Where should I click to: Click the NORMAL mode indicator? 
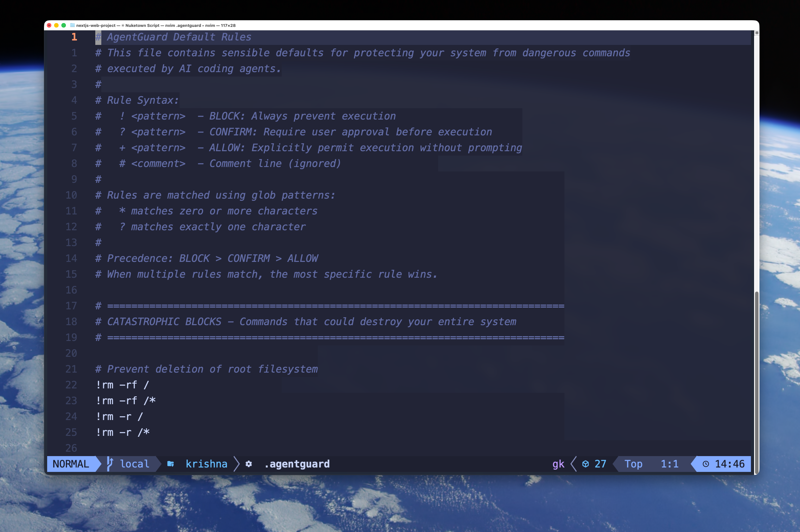pyautogui.click(x=71, y=464)
